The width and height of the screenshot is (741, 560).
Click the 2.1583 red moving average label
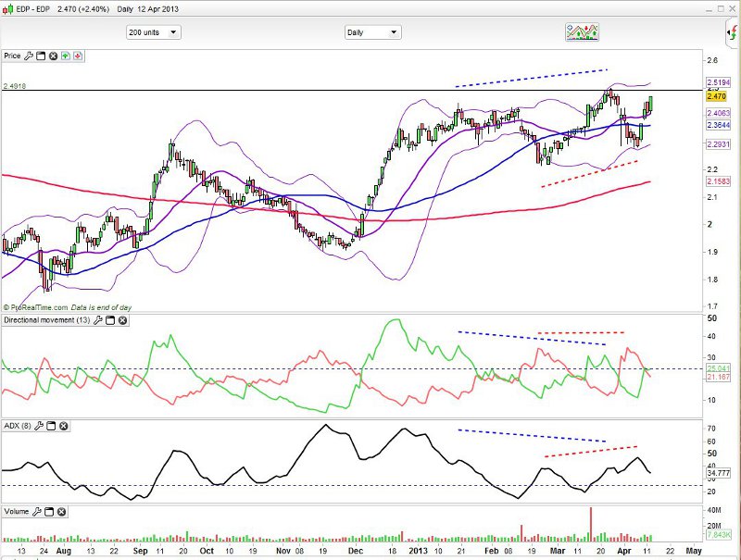coord(719,180)
